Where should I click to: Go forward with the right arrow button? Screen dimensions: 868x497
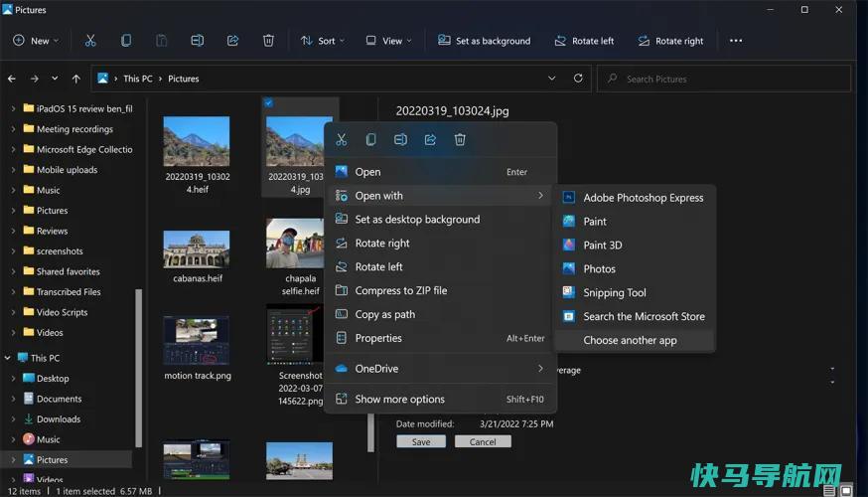click(35, 79)
